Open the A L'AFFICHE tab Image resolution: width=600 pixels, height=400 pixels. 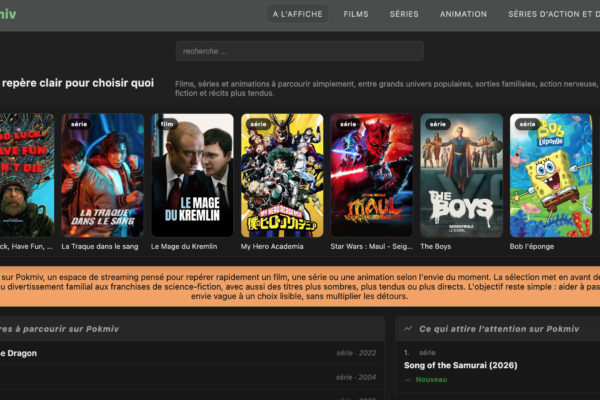coord(297,14)
